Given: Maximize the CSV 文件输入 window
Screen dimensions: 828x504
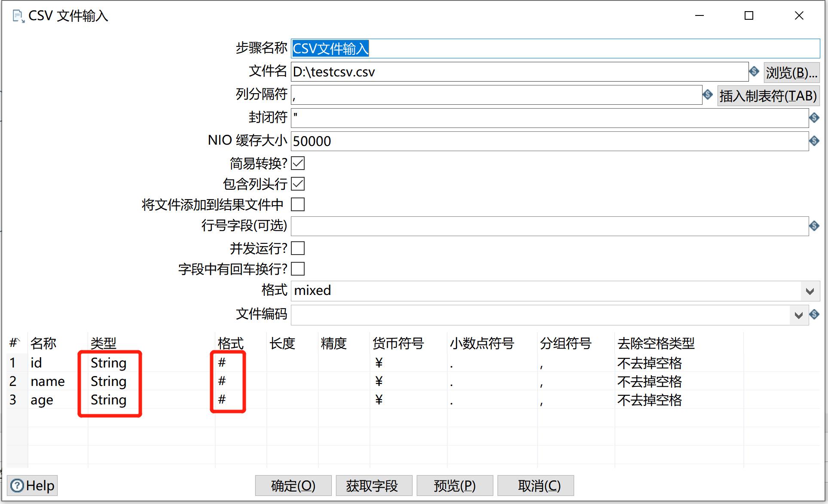Looking at the screenshot, I should pos(749,16).
